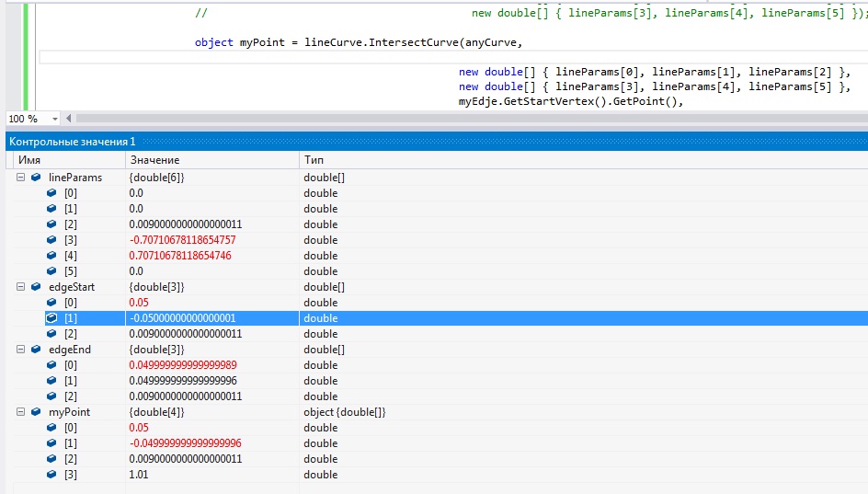Click the cube icon of edgeEnd [1]
Image resolution: width=868 pixels, height=494 pixels.
coord(51,381)
